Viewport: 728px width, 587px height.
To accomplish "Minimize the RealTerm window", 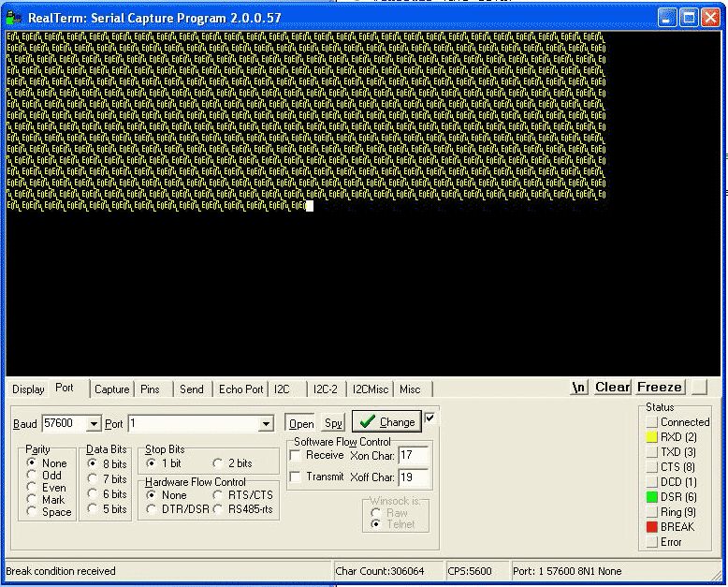I will pyautogui.click(x=667, y=18).
